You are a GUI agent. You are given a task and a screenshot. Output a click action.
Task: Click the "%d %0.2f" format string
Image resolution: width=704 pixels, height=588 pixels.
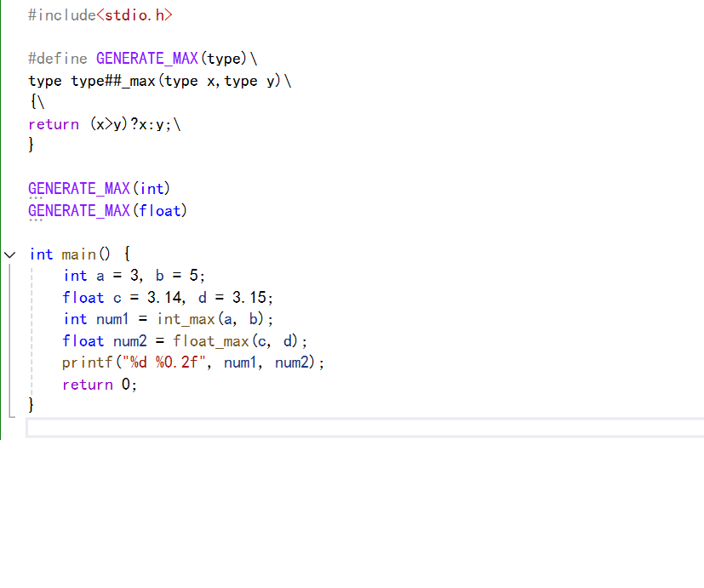pos(164,363)
